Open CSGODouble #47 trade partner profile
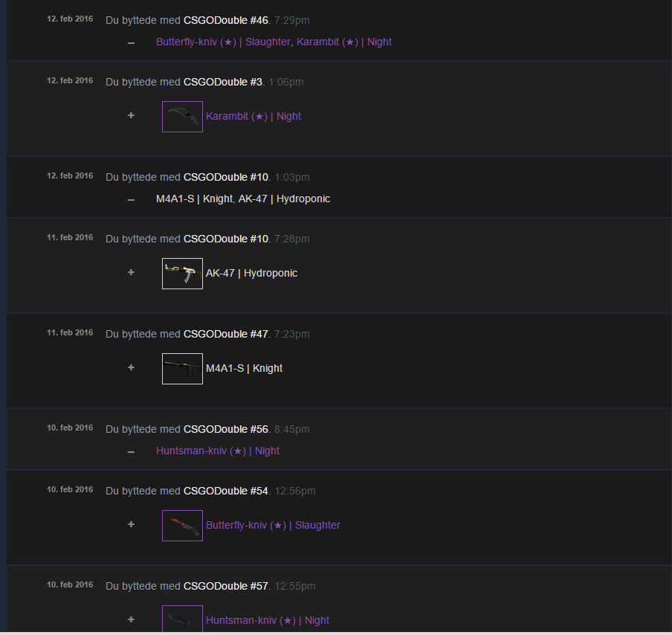 [225, 334]
